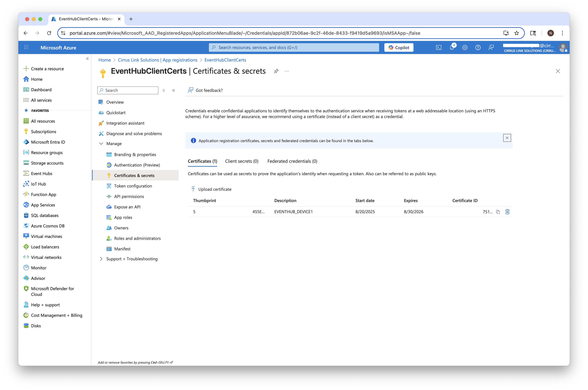Collapse the Manage section
This screenshot has height=390, width=588.
click(x=101, y=144)
